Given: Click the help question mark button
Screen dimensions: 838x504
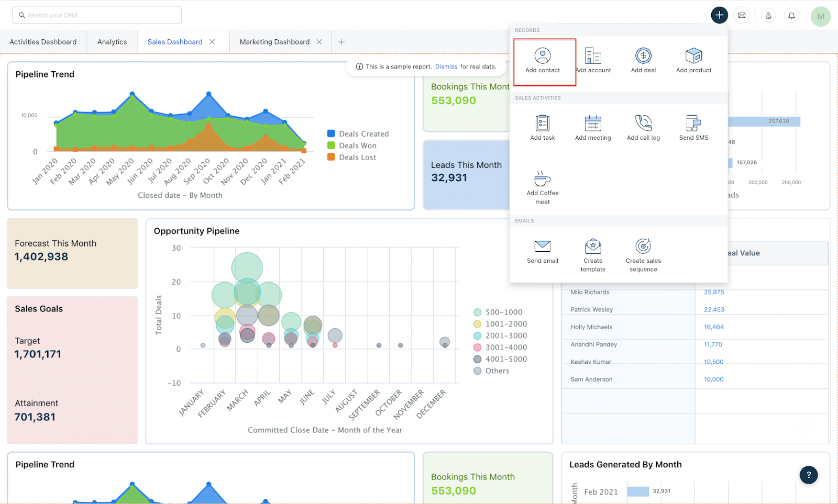Looking at the screenshot, I should [809, 475].
